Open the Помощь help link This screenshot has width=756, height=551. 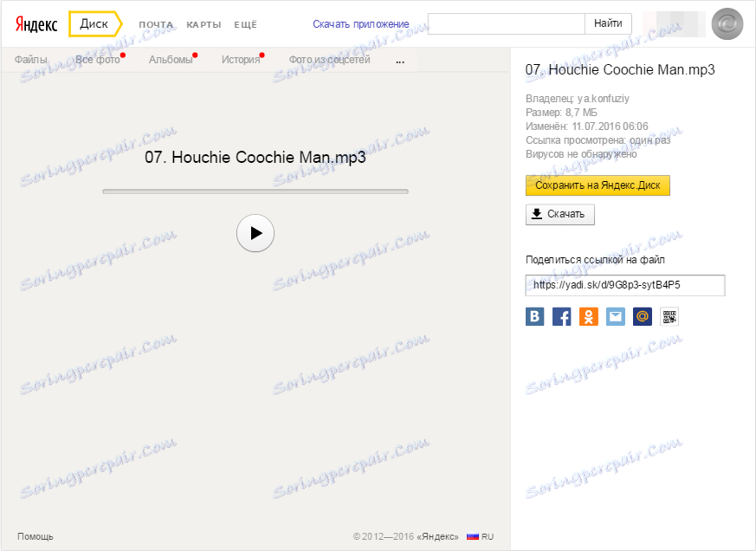(x=36, y=536)
